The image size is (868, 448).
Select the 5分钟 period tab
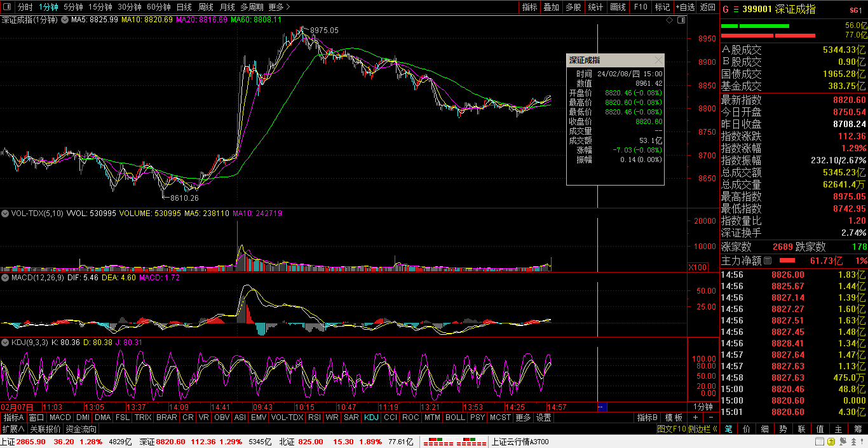tap(73, 7)
